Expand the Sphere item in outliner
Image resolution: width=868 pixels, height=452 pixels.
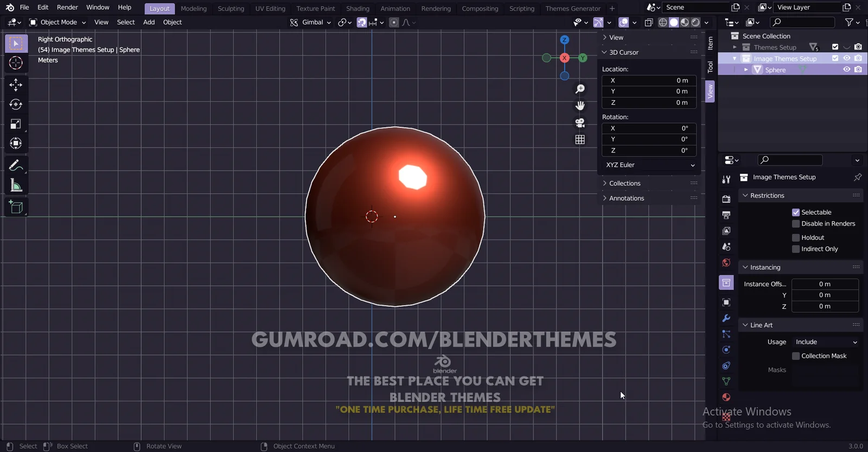pos(746,70)
